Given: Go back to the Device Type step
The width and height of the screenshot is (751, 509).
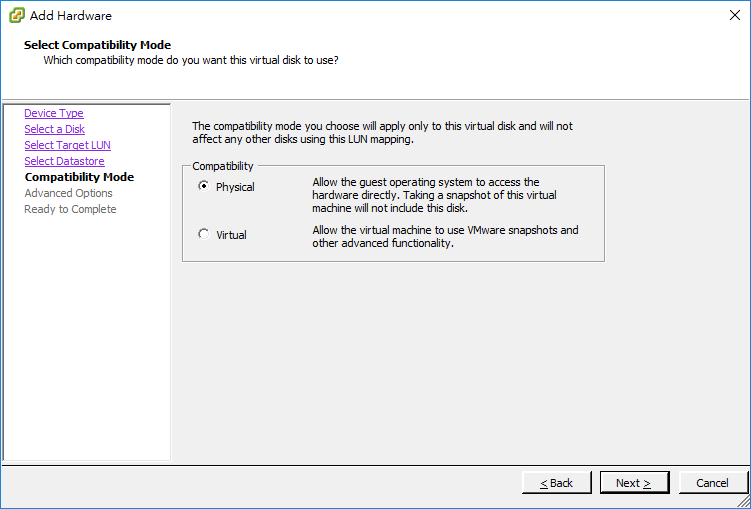Looking at the screenshot, I should 54,113.
